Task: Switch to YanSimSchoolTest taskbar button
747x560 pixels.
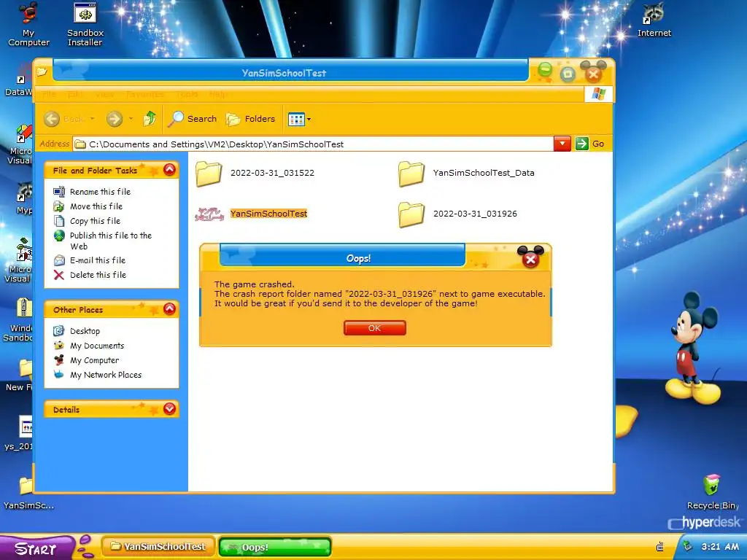Action: coord(158,547)
